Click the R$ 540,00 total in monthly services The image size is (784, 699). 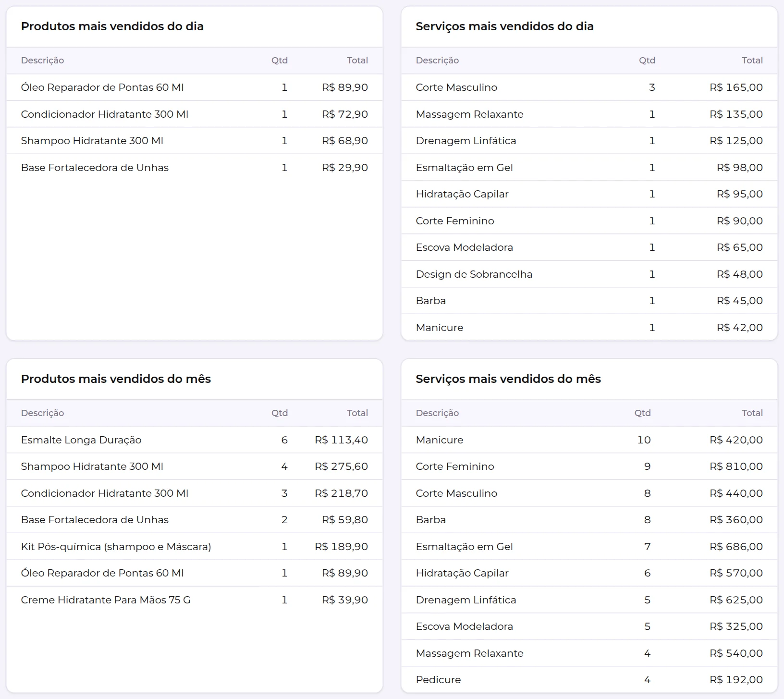[x=736, y=653]
